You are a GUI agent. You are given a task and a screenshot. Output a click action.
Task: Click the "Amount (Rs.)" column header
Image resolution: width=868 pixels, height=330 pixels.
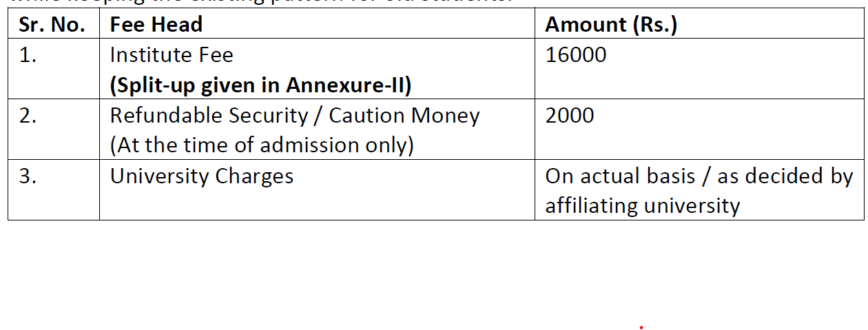[611, 25]
